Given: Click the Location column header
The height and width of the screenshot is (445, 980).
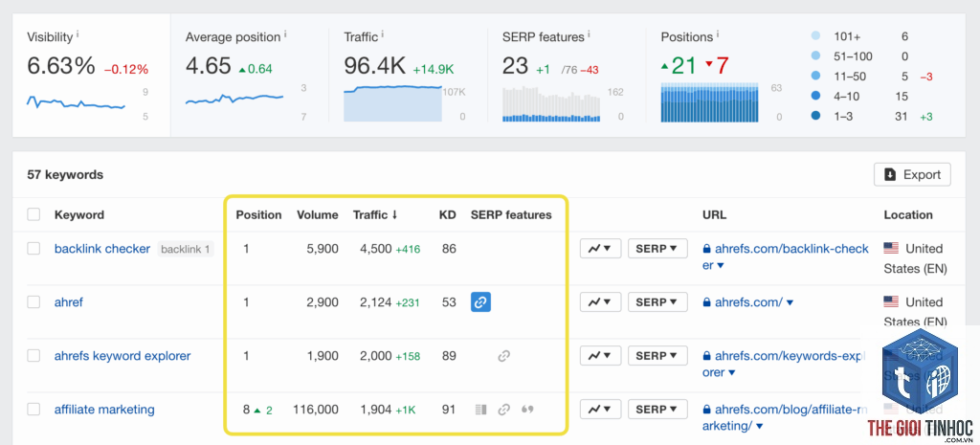Looking at the screenshot, I should (x=908, y=215).
